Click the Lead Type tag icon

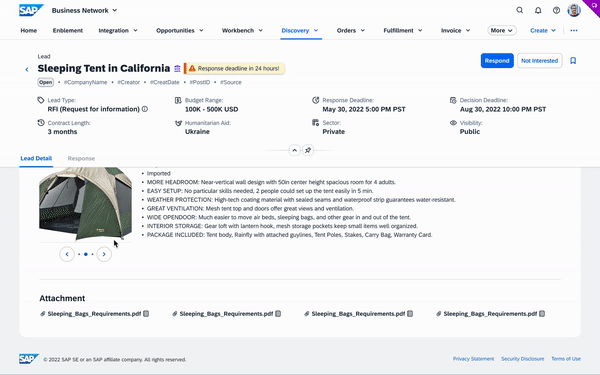[x=41, y=100]
